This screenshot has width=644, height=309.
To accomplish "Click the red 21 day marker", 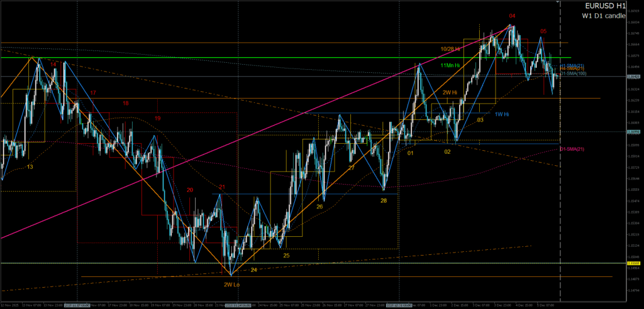I will 222,187.
